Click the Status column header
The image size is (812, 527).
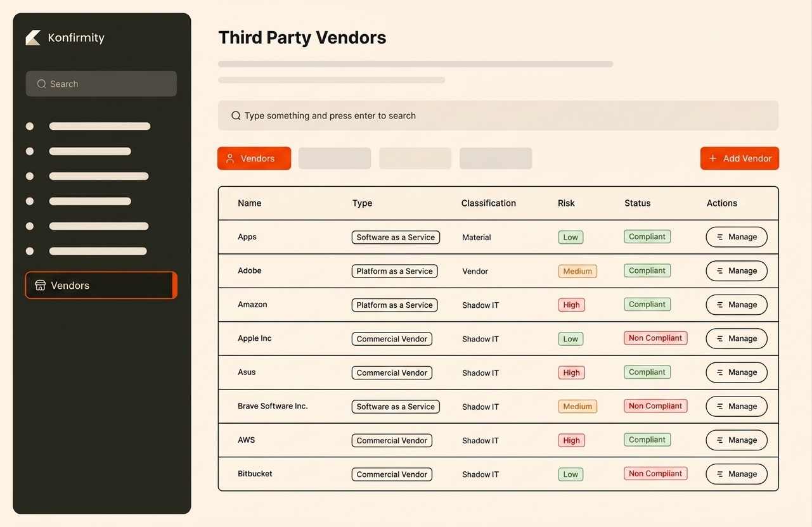click(638, 203)
